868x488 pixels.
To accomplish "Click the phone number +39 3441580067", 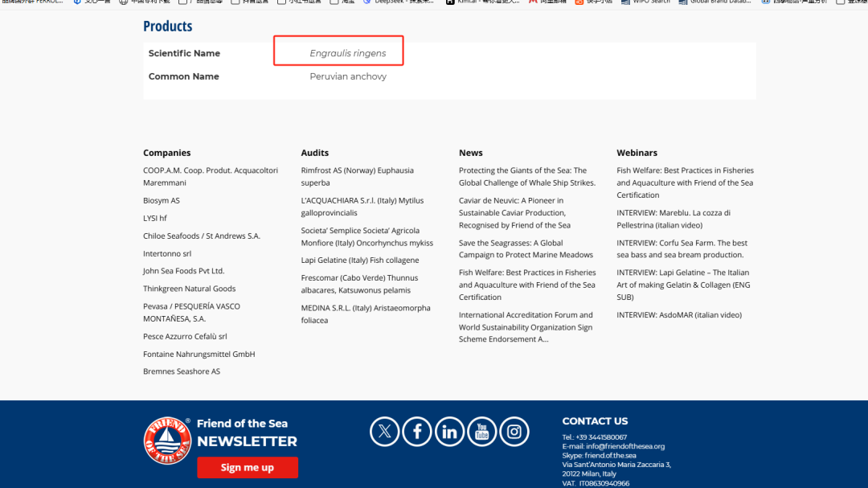I will click(601, 437).
